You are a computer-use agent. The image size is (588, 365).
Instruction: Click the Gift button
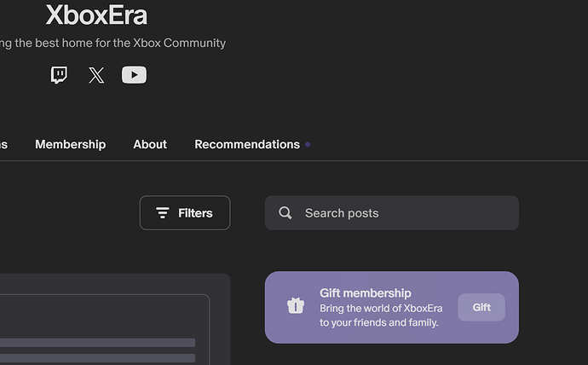[481, 307]
